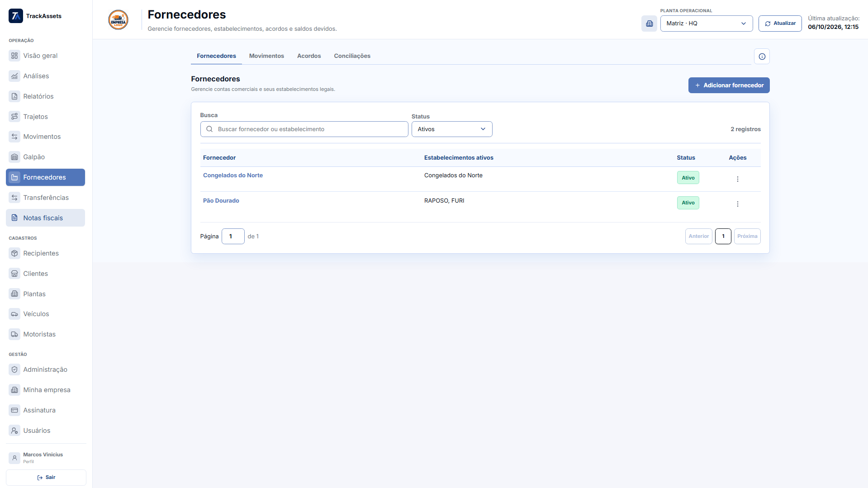The width and height of the screenshot is (868, 488).
Task: Open actions menu for Congelados do Norte
Action: [x=737, y=179]
